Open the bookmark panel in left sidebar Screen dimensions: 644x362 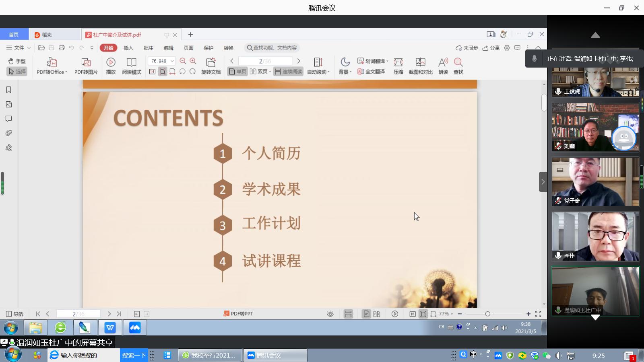[9, 90]
